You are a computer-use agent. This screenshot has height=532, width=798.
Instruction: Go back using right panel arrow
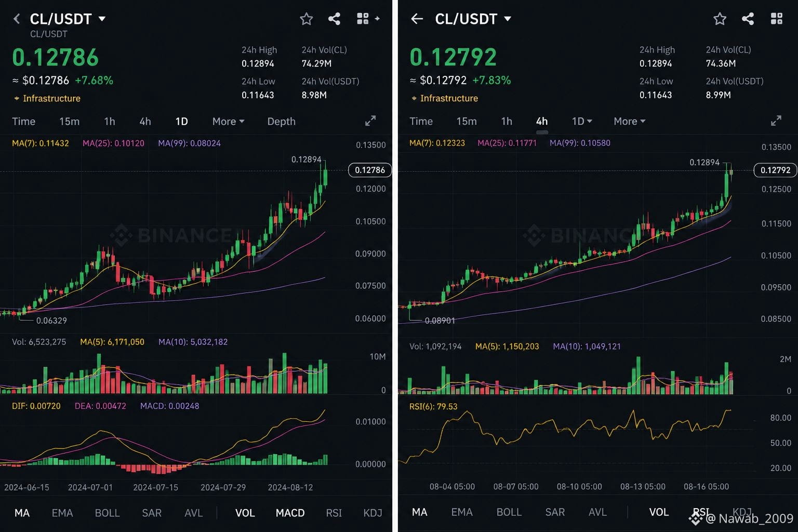pyautogui.click(x=417, y=19)
